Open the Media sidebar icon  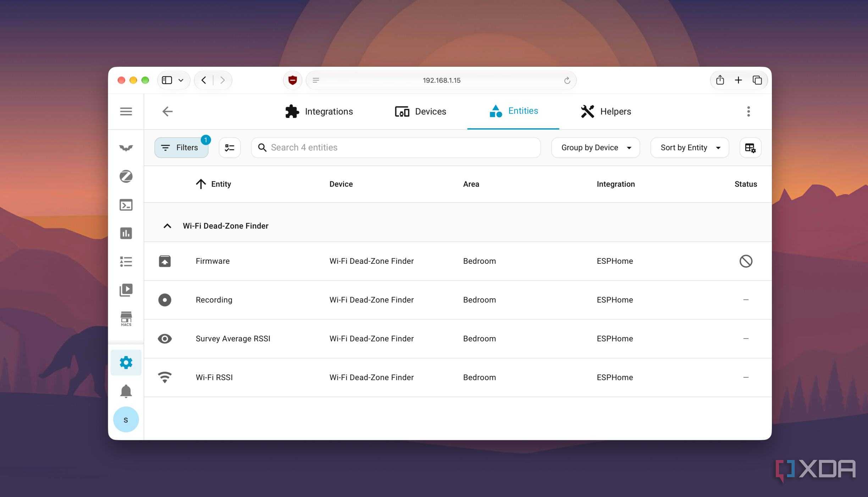tap(126, 290)
